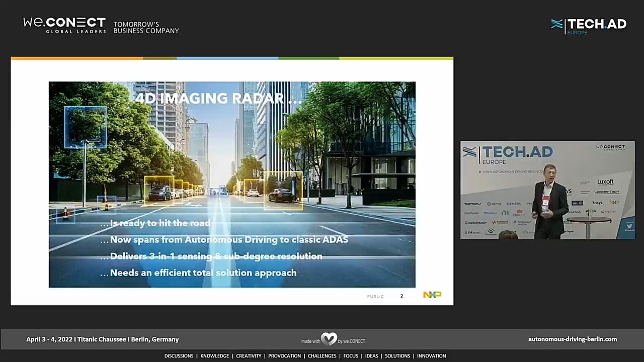Click the Luxoft sponsor logo on backdrop
This screenshot has width=644, height=362.
pyautogui.click(x=605, y=182)
